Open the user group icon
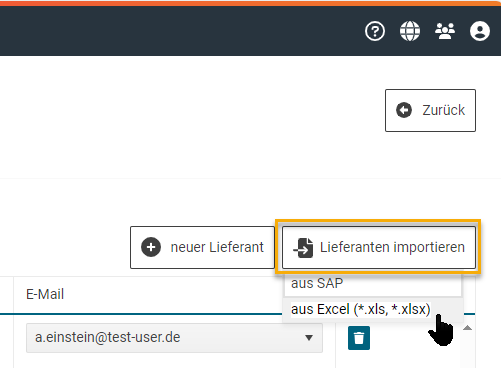This screenshot has height=368, width=501. pyautogui.click(x=445, y=31)
